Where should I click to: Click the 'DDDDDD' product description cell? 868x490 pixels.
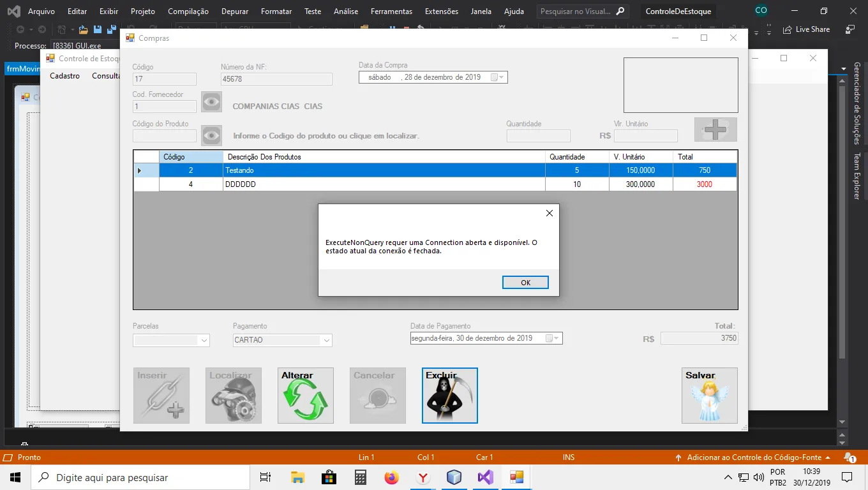pyautogui.click(x=384, y=184)
